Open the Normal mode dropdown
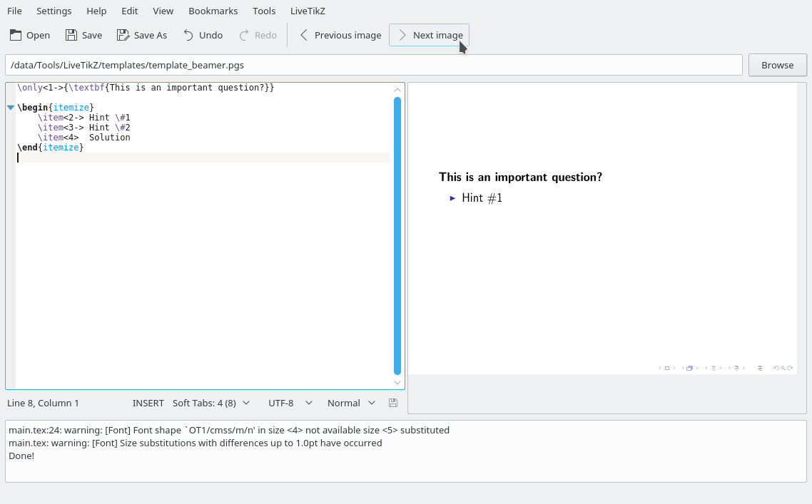 coord(351,403)
